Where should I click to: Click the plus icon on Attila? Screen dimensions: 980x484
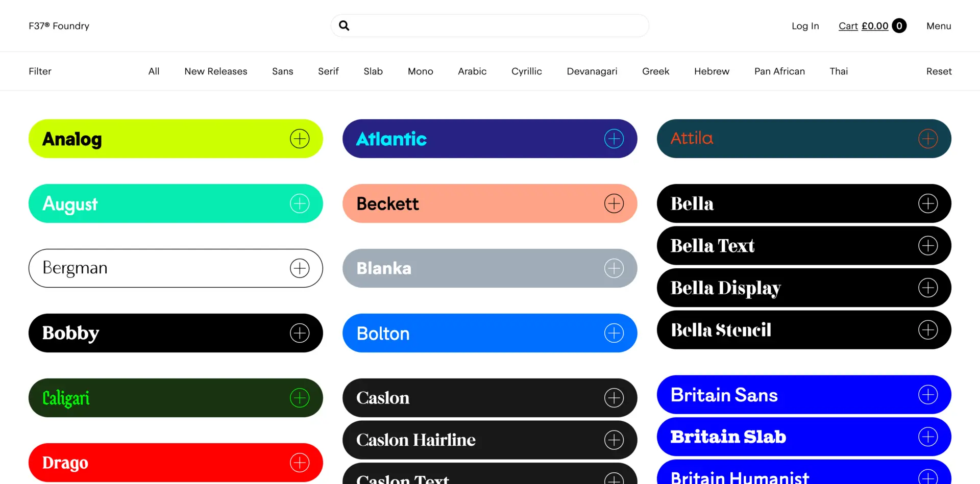927,139
